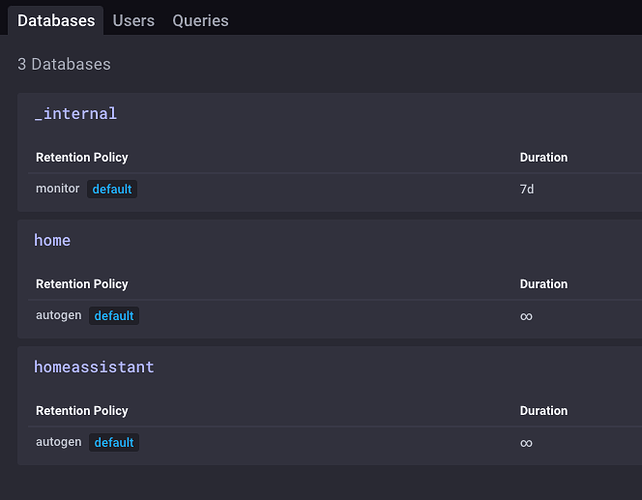Click autogen policy under homeassistant database
642x500 pixels.
(x=59, y=442)
